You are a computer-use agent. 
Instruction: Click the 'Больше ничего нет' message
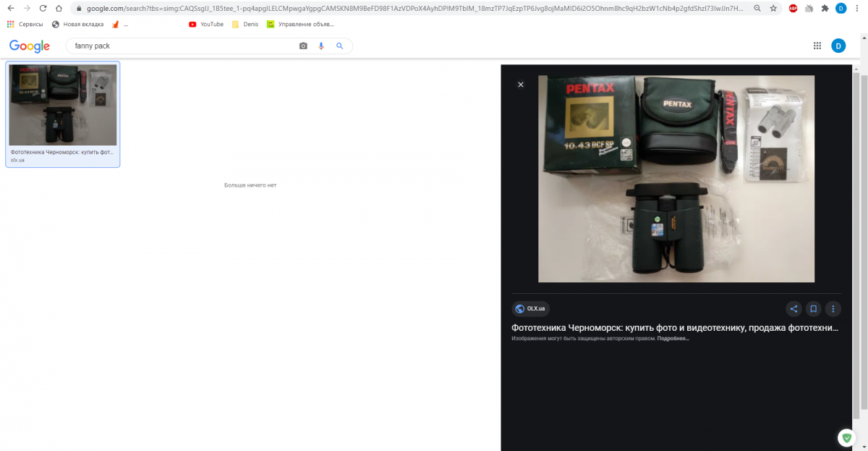click(x=250, y=185)
